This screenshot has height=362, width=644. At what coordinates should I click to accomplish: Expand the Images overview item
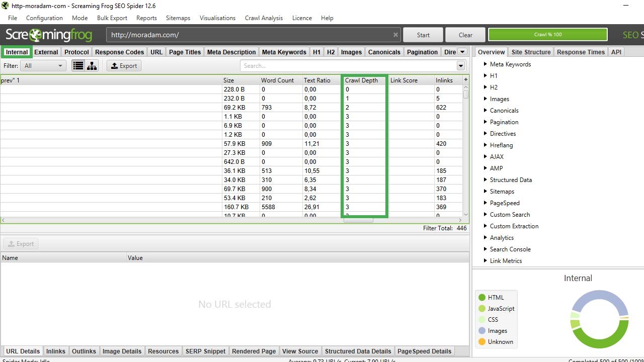(486, 99)
